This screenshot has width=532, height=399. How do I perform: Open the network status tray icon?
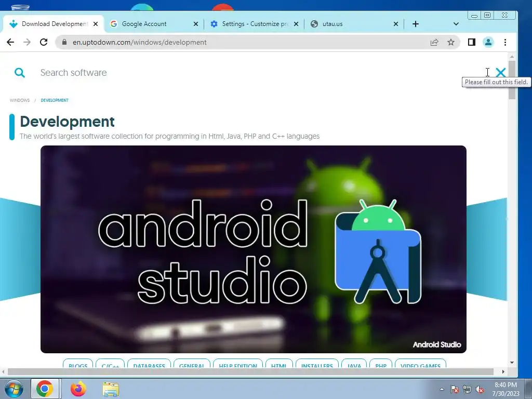(467, 389)
